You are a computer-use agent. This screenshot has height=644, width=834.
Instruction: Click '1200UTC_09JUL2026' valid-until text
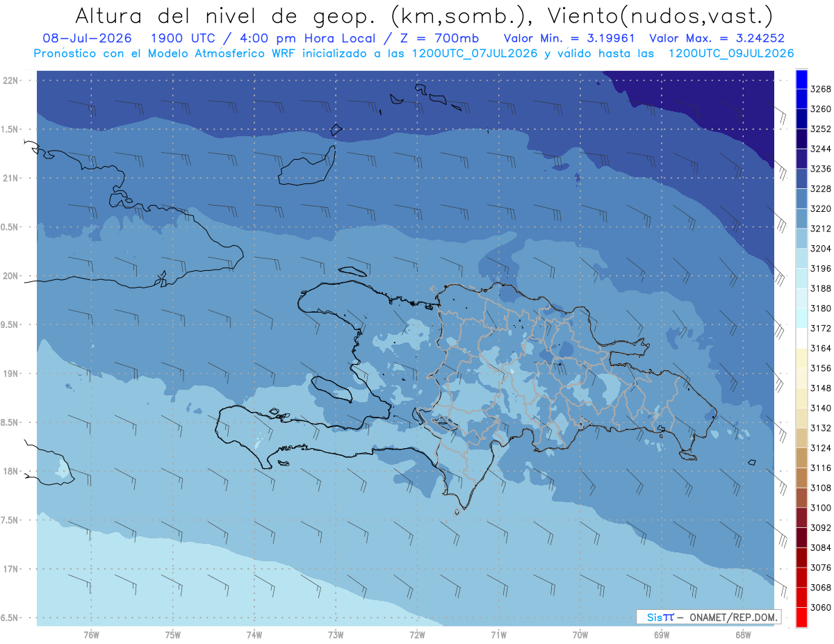pyautogui.click(x=731, y=53)
